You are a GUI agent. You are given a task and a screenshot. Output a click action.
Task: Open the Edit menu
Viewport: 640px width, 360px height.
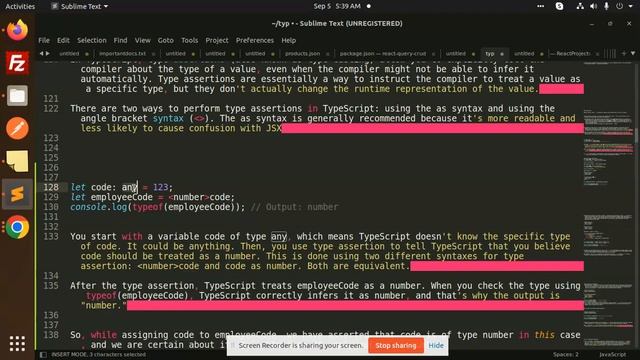click(x=63, y=40)
